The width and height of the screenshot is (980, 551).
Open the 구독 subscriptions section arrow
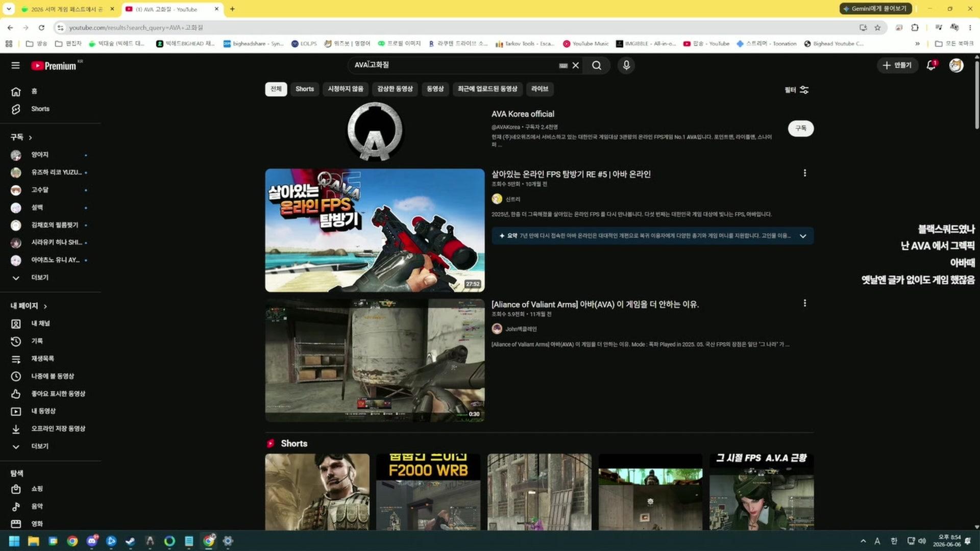click(31, 137)
